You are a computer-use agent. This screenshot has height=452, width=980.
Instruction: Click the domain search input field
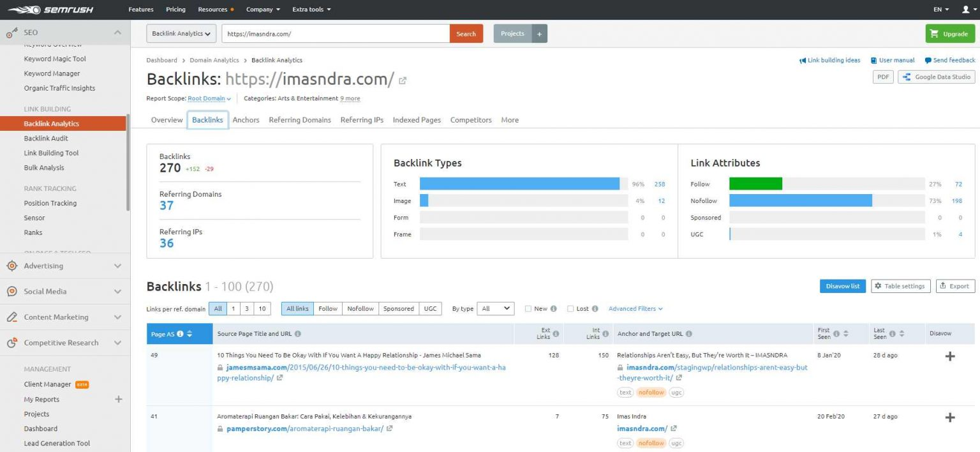pyautogui.click(x=336, y=34)
